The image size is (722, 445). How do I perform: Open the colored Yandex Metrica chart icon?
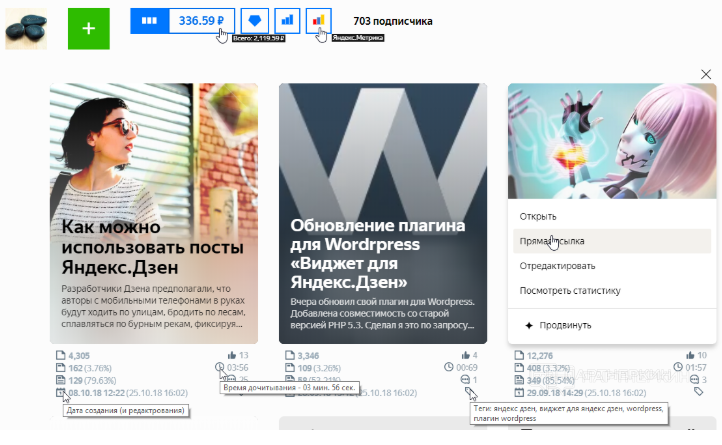pos(319,21)
